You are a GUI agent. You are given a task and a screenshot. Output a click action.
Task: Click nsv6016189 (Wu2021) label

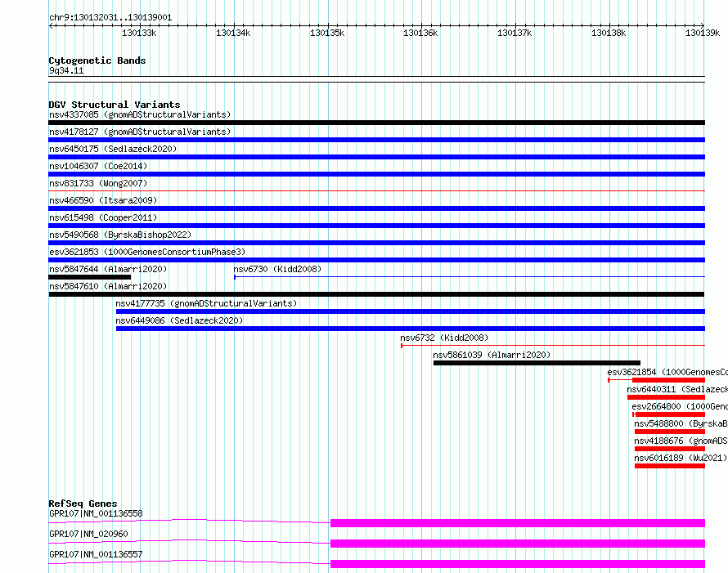pyautogui.click(x=681, y=458)
